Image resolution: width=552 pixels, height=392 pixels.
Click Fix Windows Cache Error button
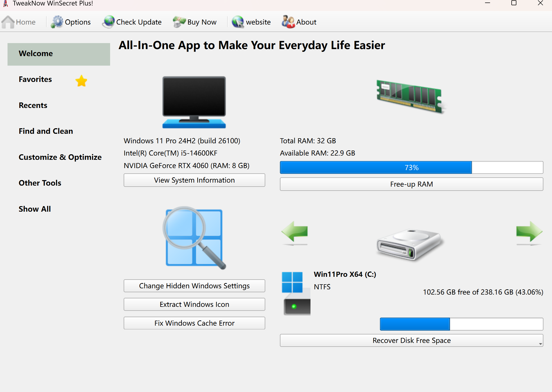(194, 323)
